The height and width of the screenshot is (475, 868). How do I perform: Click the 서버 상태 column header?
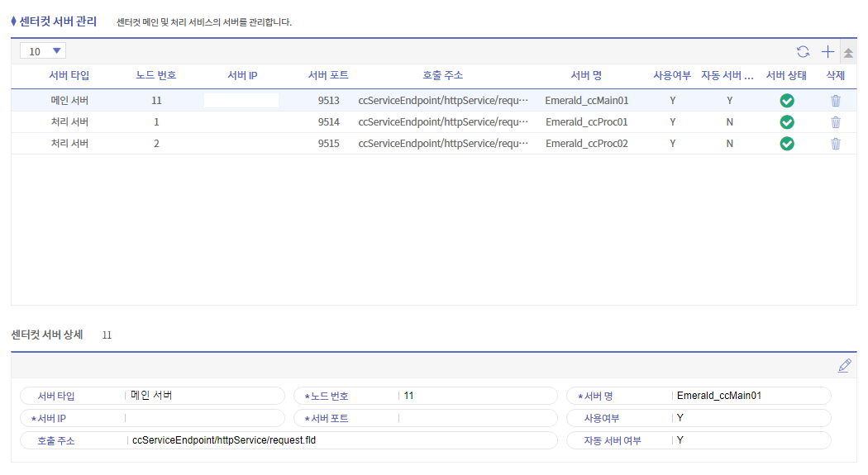[x=787, y=75]
